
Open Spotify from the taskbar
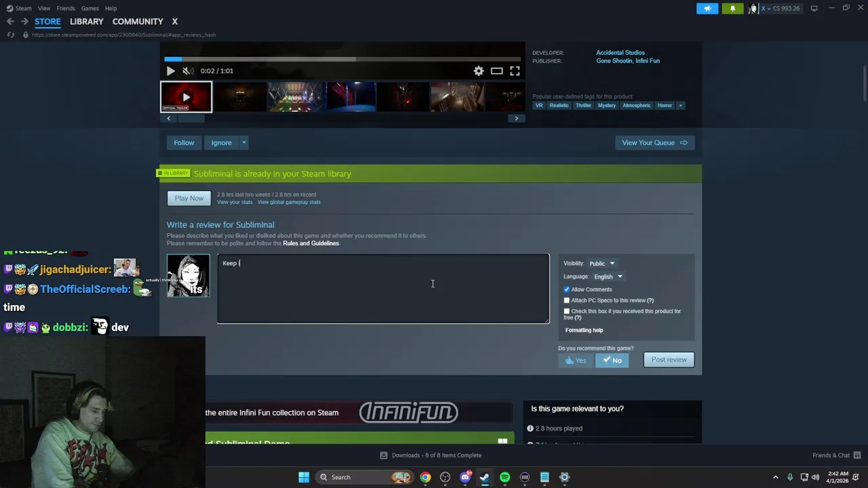pyautogui.click(x=505, y=477)
